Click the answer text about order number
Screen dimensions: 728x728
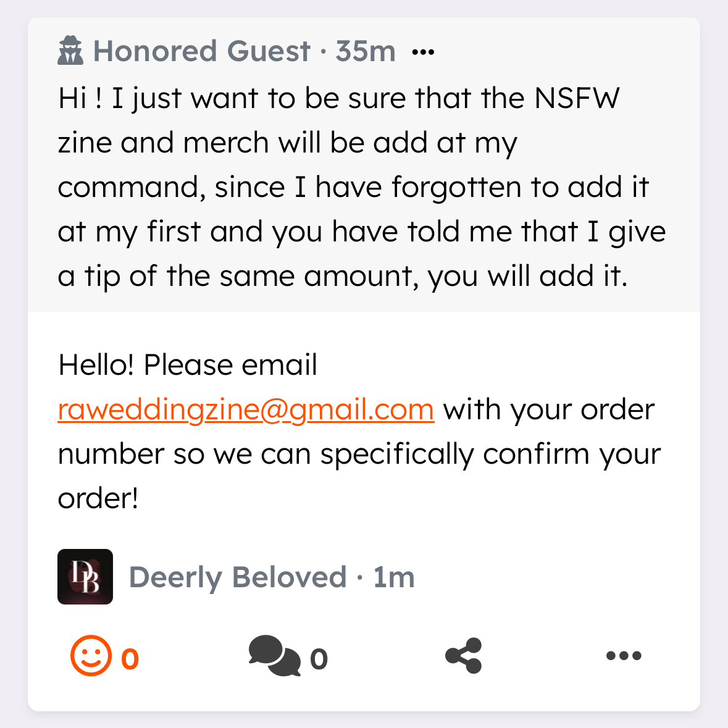point(358,454)
